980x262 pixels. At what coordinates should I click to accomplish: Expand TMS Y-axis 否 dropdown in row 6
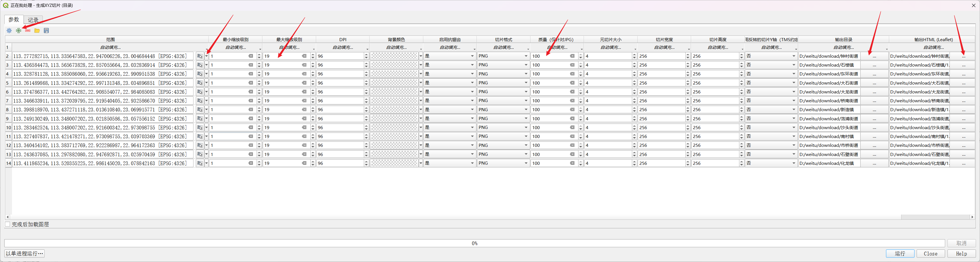(x=771, y=92)
